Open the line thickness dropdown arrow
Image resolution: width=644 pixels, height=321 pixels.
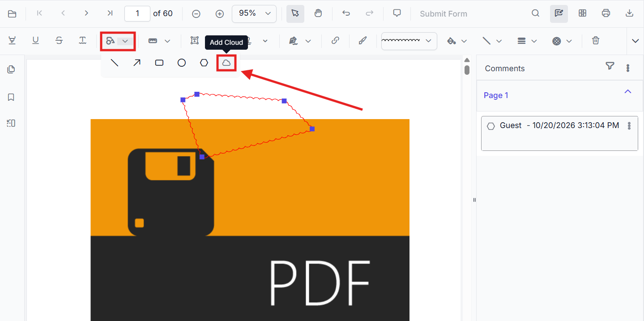534,41
